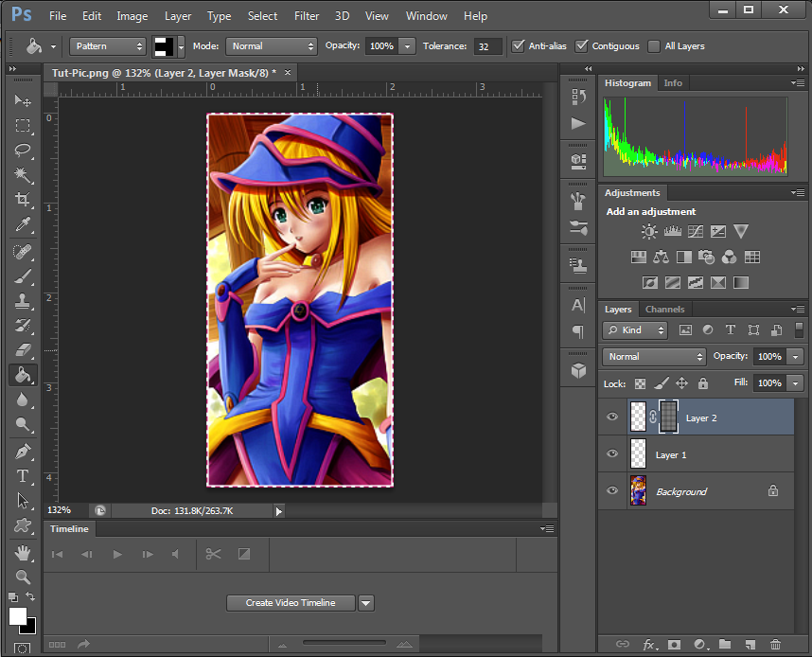Hide the Background layer eye
Screen dimensions: 812x657
(x=612, y=490)
